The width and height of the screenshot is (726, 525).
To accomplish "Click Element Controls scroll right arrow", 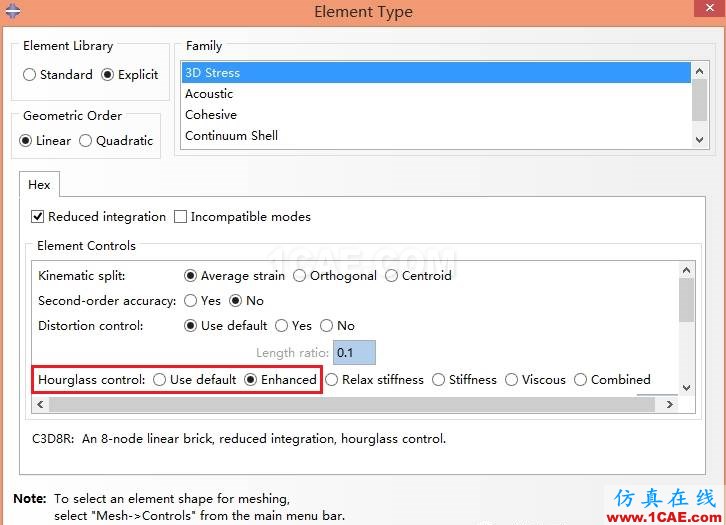I will [x=670, y=405].
